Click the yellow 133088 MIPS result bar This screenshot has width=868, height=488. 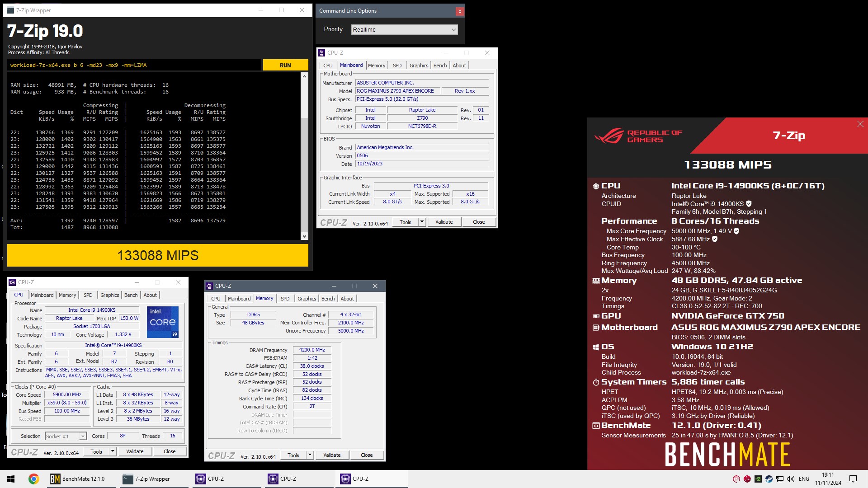pos(158,255)
